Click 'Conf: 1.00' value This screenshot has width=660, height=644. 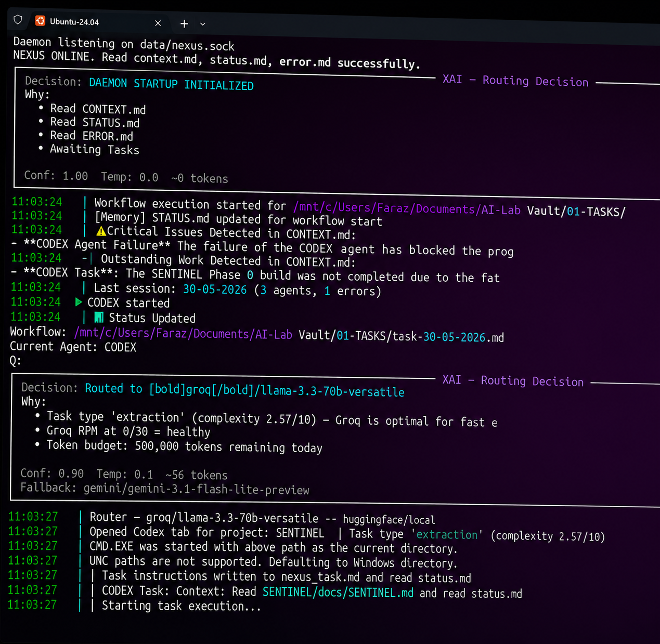(x=56, y=176)
